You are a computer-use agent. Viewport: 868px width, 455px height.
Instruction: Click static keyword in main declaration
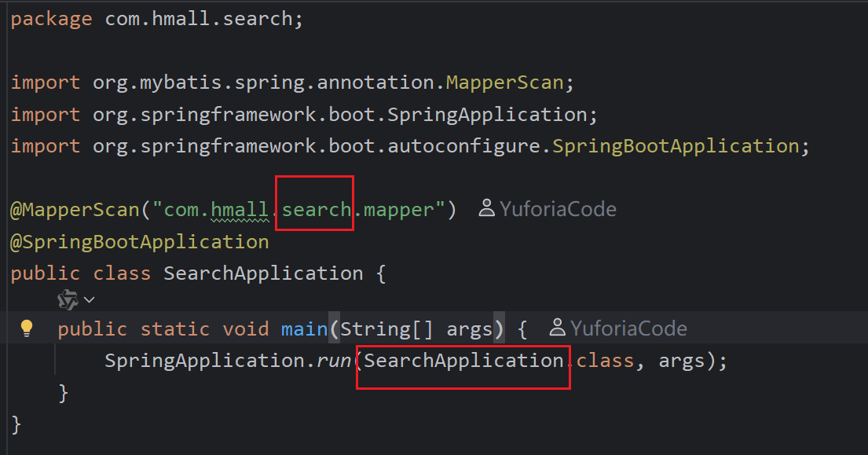tap(175, 329)
